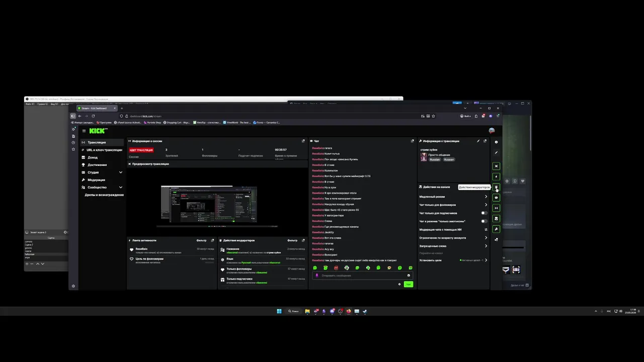Pop out the Действия модераторов panel
This screenshot has height=362, width=644.
(303, 240)
